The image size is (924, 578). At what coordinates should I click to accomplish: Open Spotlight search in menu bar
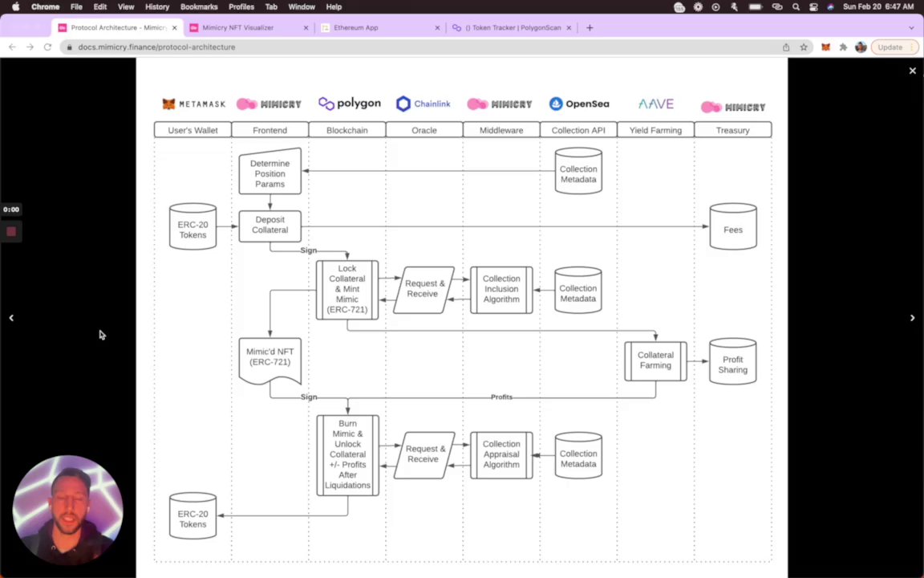tap(796, 7)
